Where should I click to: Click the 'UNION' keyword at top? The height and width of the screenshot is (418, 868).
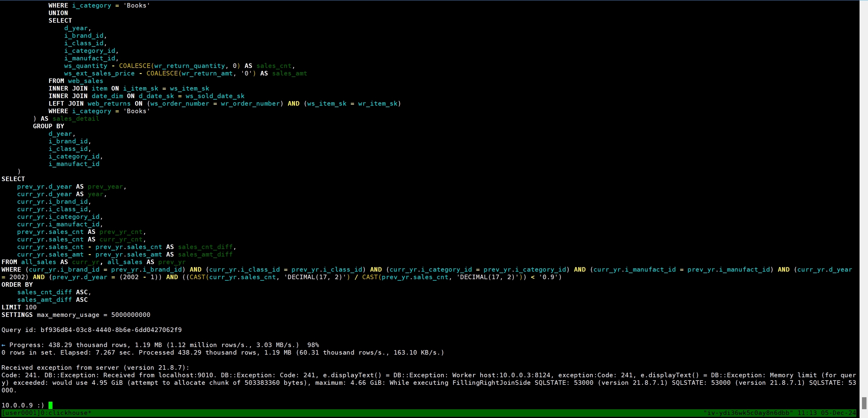(x=58, y=13)
